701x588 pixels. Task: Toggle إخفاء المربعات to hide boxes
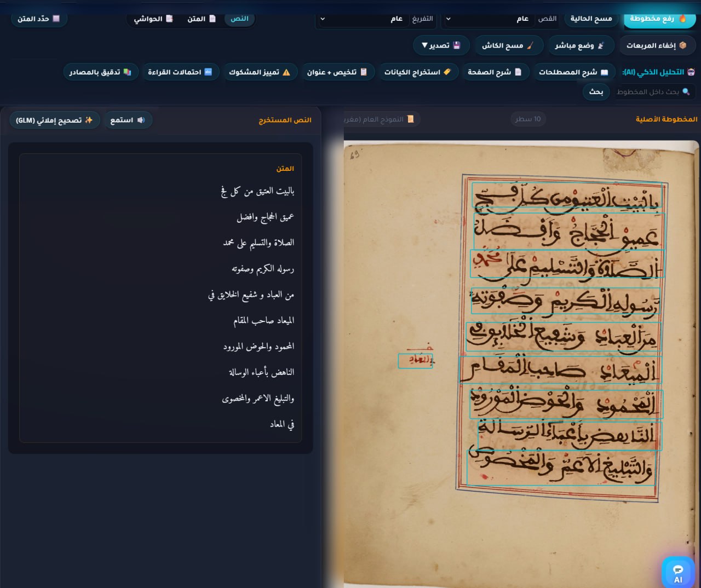[x=657, y=45]
